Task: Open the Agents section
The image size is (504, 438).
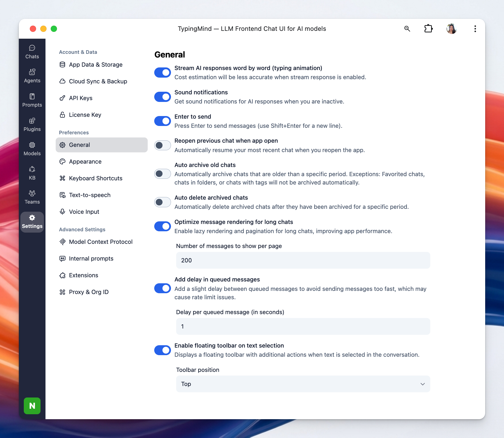Action: click(x=32, y=76)
